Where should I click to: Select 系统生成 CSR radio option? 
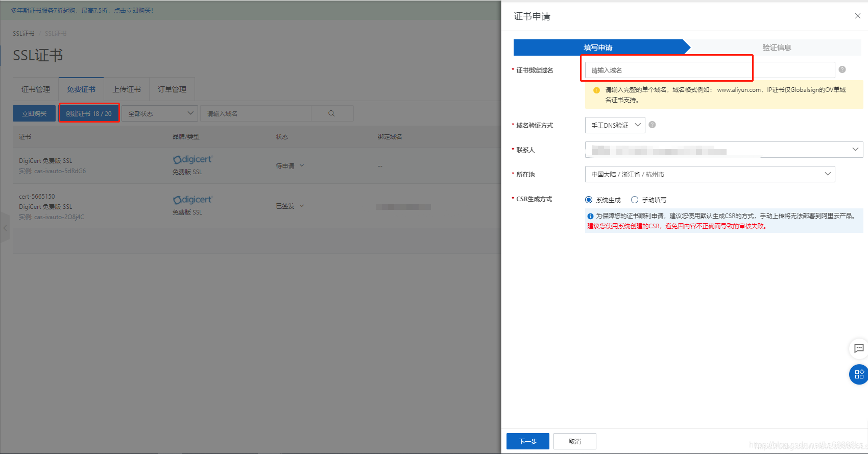point(589,200)
